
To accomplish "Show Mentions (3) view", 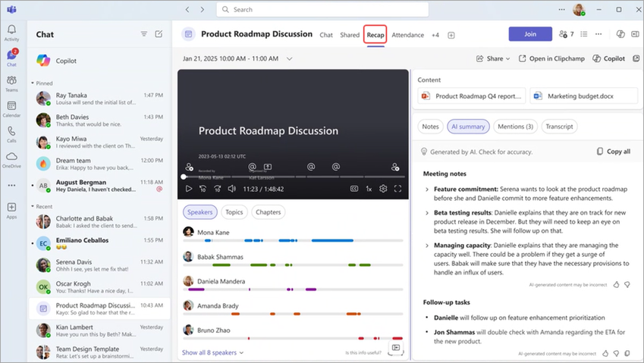I will [516, 127].
